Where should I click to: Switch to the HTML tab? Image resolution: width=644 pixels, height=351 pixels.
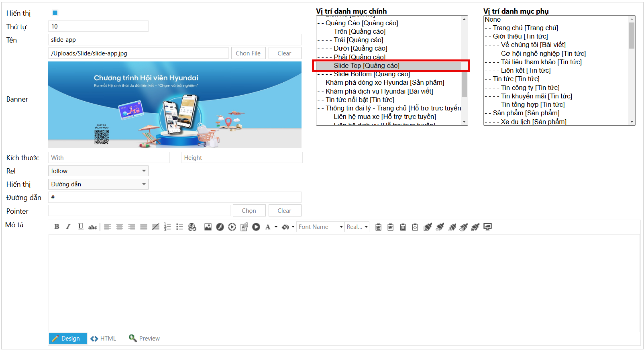(x=104, y=339)
